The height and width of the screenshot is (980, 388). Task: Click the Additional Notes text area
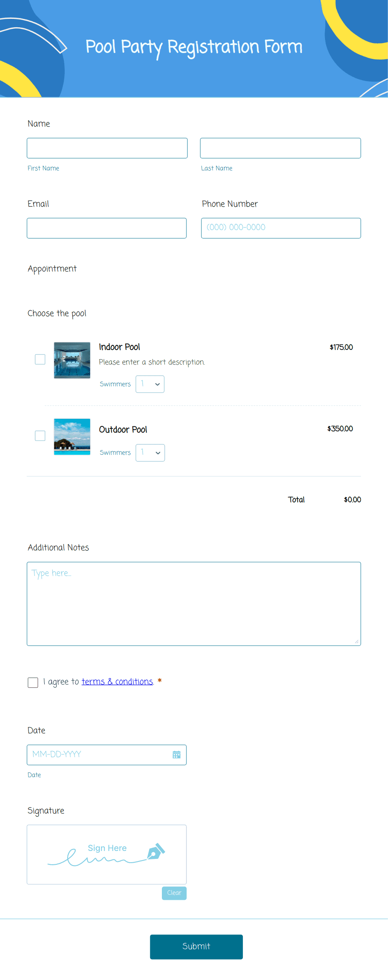194,604
